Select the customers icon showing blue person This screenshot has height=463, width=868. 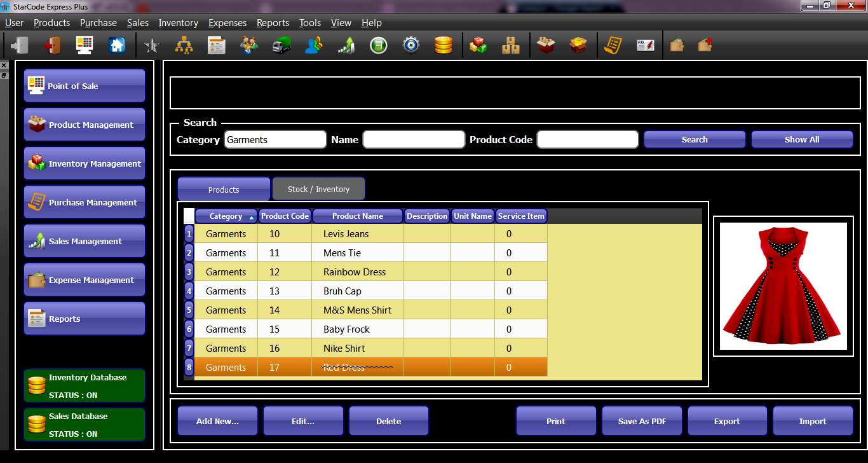click(x=313, y=45)
